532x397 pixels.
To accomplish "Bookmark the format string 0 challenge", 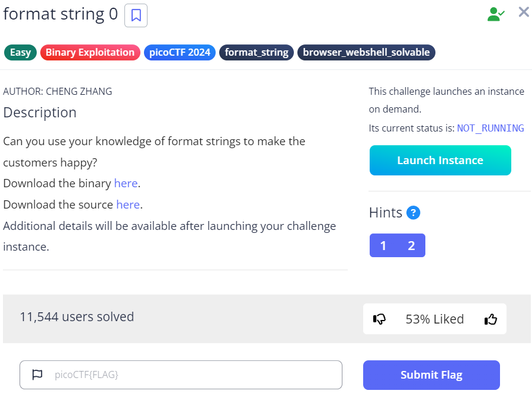I will [x=136, y=15].
